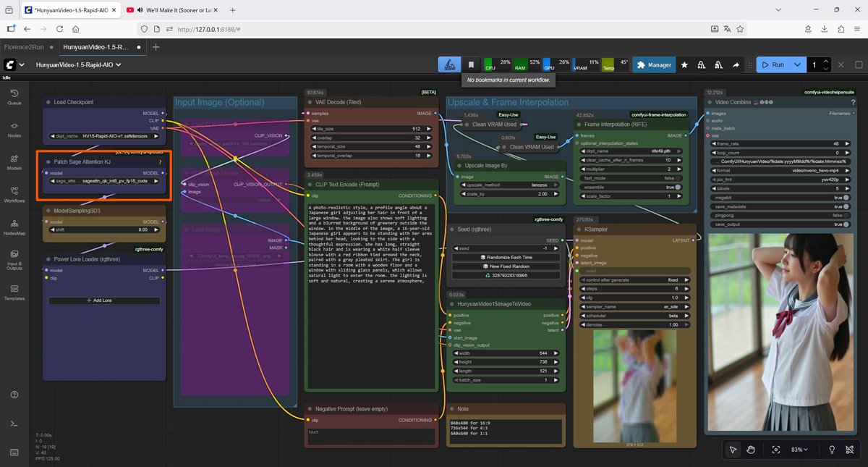This screenshot has height=467, width=868.
Task: Open Run button dropdown arrow
Action: 797,64
